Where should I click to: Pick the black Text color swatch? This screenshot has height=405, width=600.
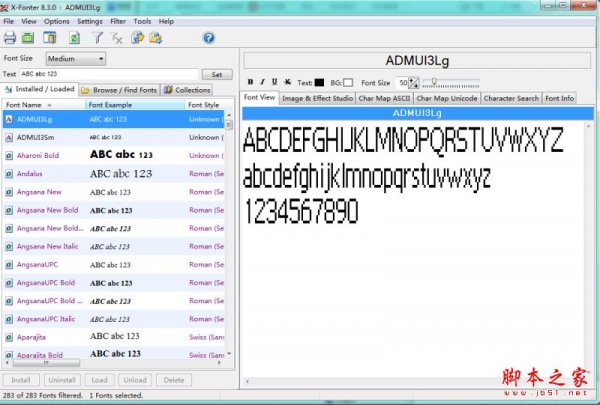[x=319, y=82]
